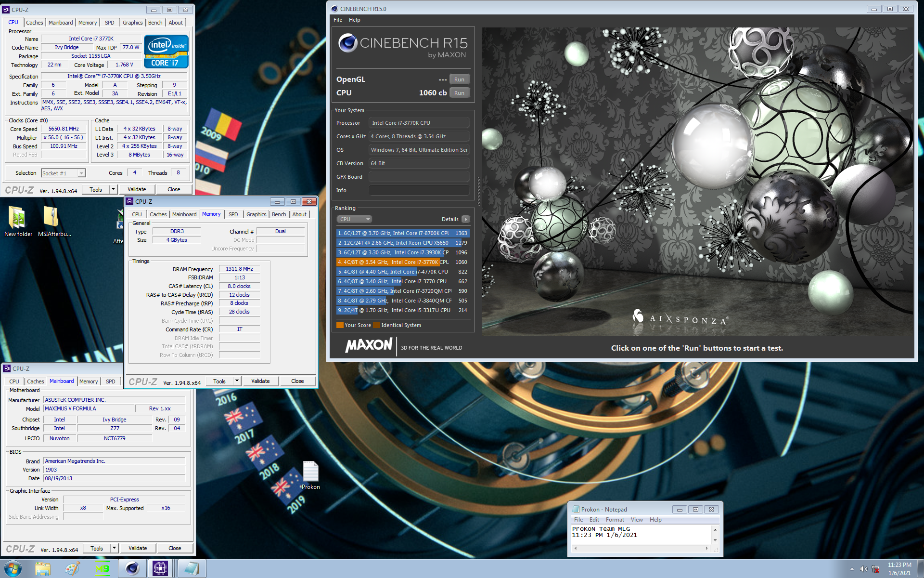Show hidden icons in the system tray

click(x=852, y=569)
